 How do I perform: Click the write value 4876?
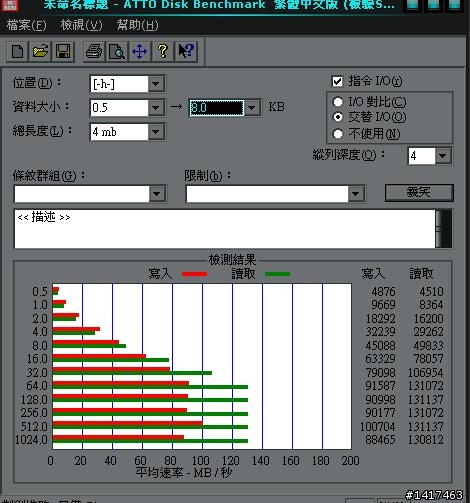pyautogui.click(x=383, y=292)
